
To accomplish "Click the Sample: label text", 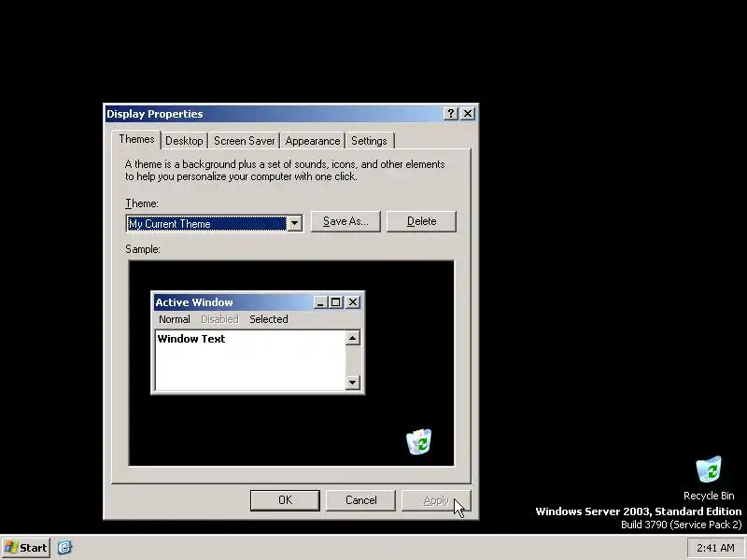I will [143, 249].
